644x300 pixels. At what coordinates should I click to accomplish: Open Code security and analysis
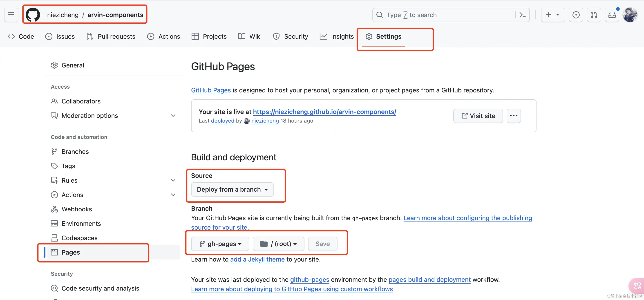tap(114, 288)
